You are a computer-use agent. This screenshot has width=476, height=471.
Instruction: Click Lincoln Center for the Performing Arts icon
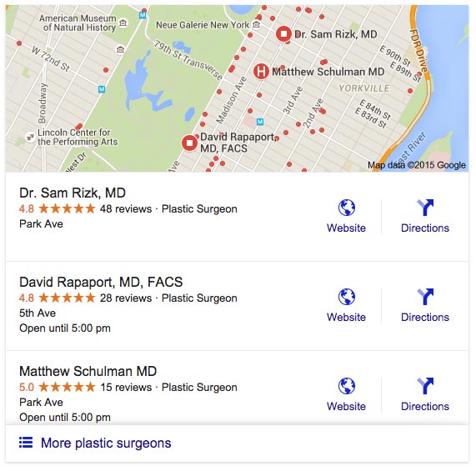tap(30, 137)
